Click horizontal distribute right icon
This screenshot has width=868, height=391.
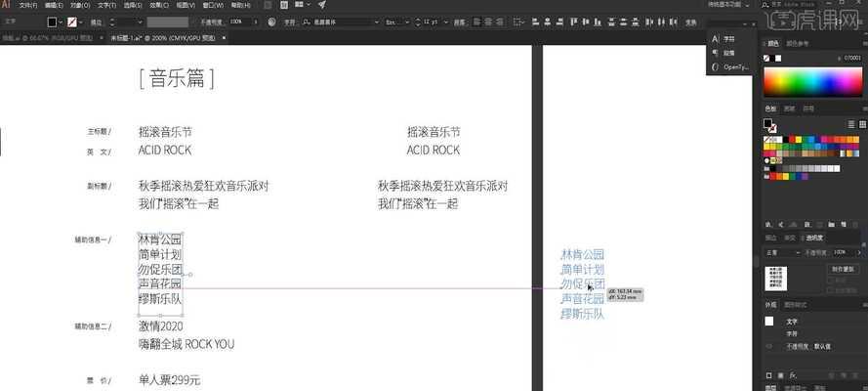(673, 22)
